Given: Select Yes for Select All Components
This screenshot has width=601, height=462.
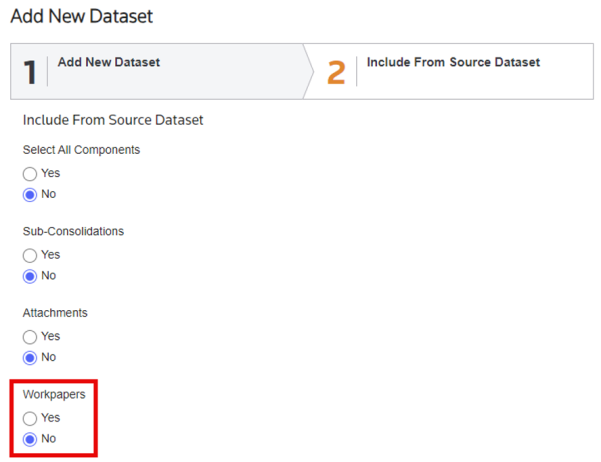Looking at the screenshot, I should coord(30,173).
